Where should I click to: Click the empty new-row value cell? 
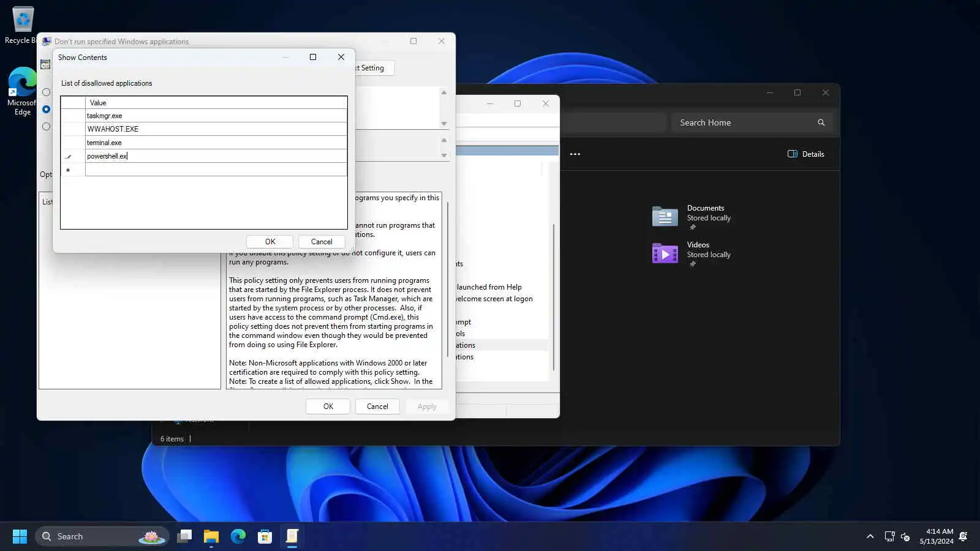[216, 170]
